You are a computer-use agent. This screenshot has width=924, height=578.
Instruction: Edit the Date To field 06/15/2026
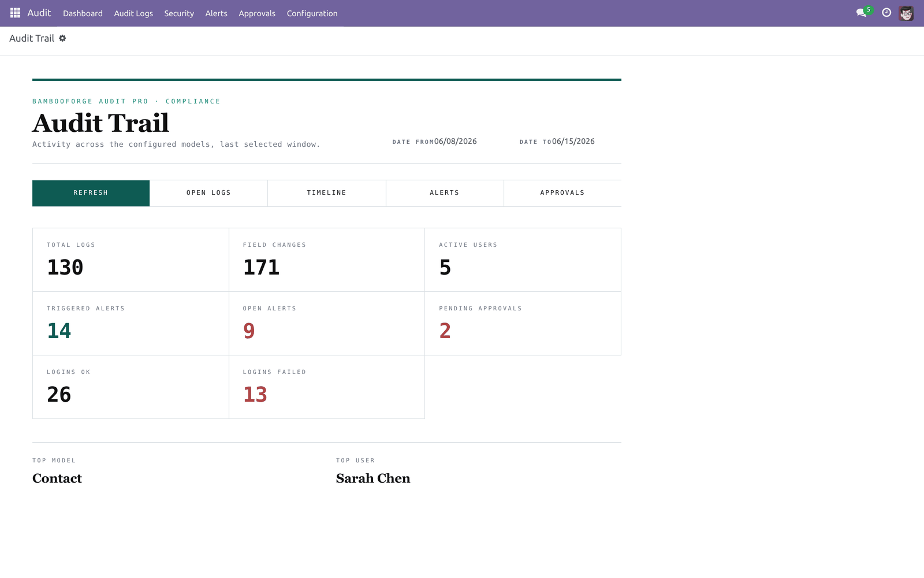pos(573,142)
